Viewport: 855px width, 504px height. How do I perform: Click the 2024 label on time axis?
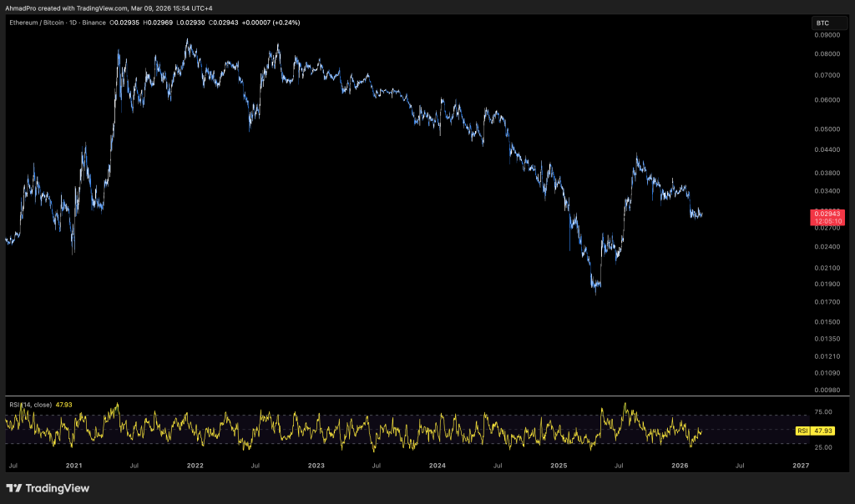pos(438,464)
